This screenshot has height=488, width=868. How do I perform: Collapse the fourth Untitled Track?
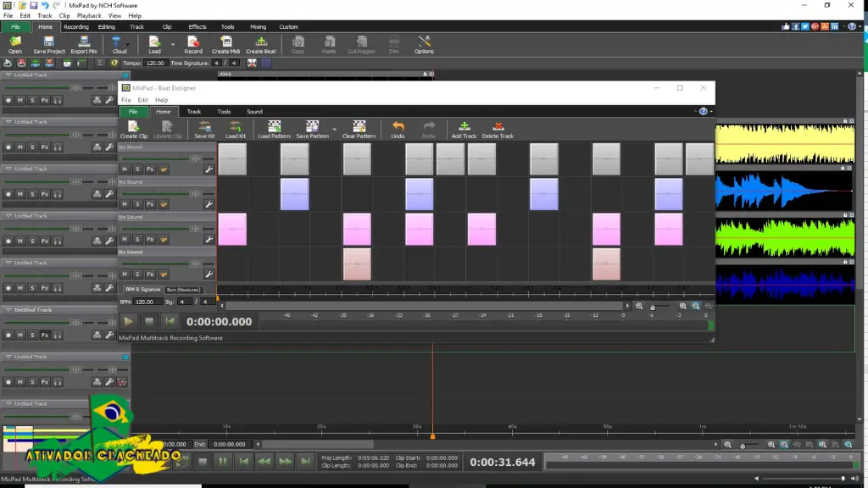pos(8,216)
